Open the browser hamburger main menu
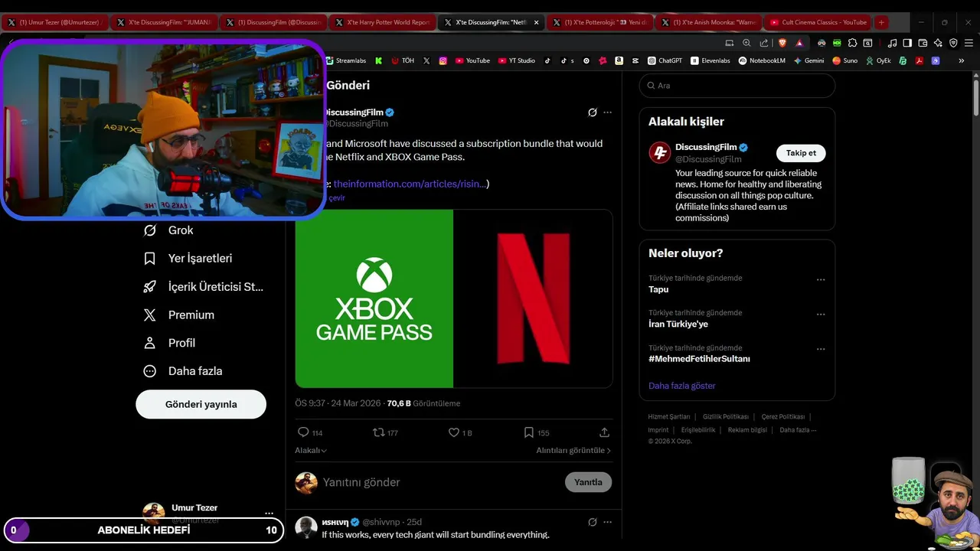 point(969,43)
